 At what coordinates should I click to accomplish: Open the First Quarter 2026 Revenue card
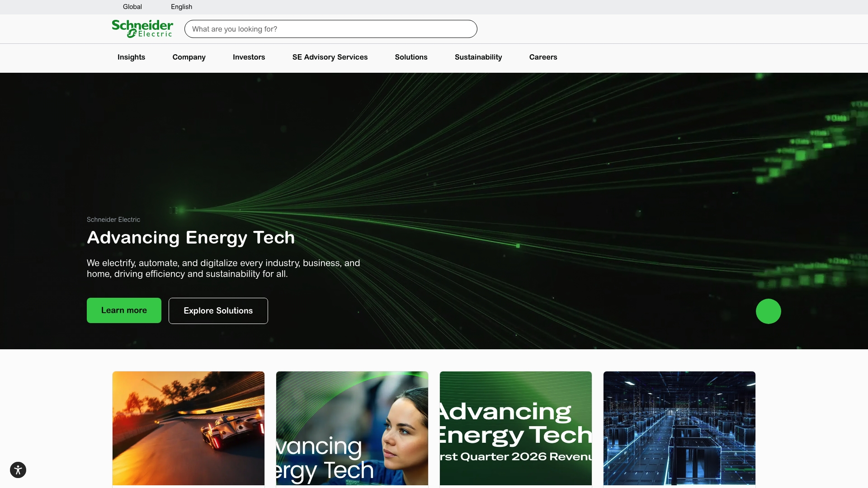516,428
